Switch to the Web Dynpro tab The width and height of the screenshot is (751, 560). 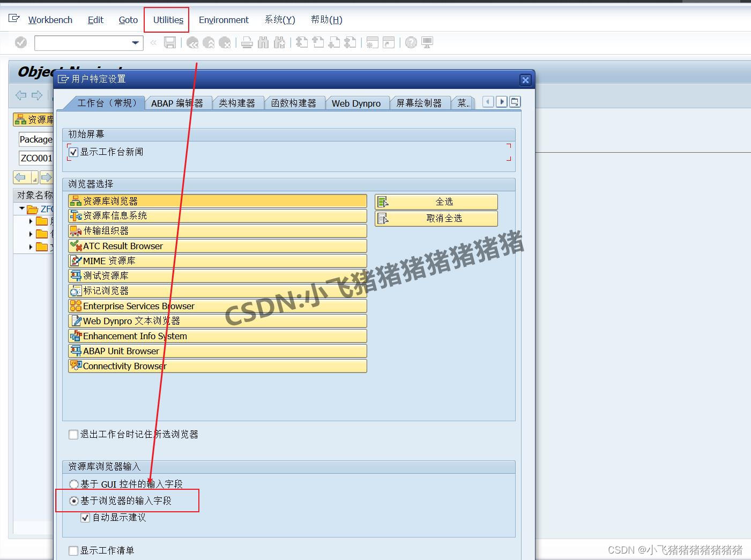pyautogui.click(x=356, y=103)
